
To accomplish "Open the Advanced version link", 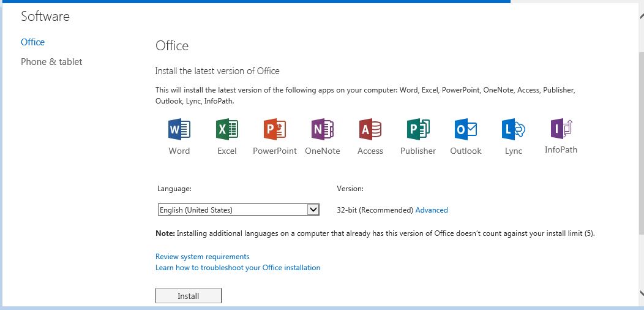I will coord(432,210).
